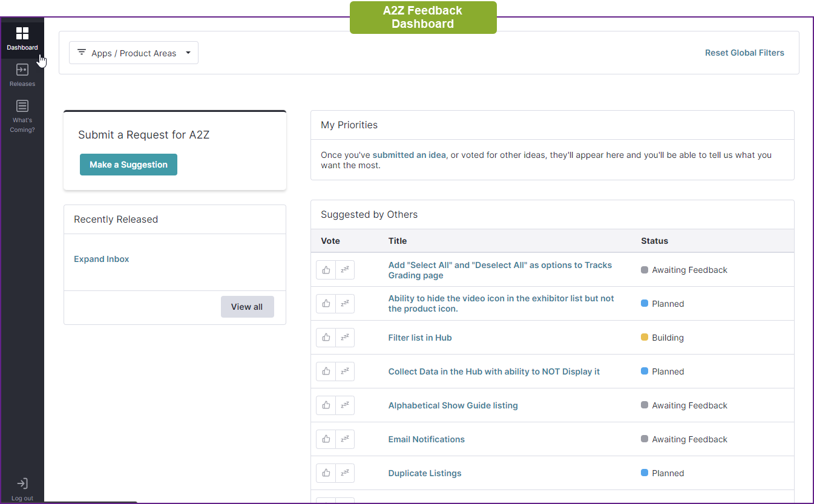Snooze the 'Duplicate Listings' idea
This screenshot has width=814, height=504.
click(x=345, y=473)
